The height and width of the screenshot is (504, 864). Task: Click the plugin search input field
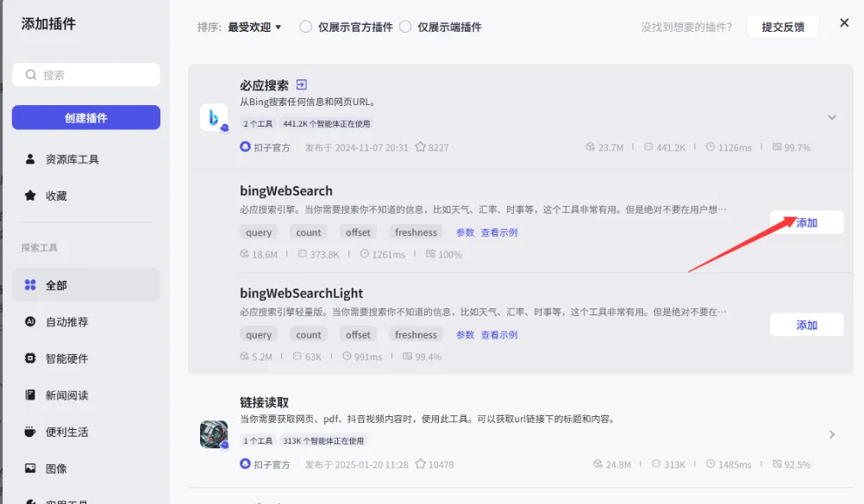click(86, 74)
